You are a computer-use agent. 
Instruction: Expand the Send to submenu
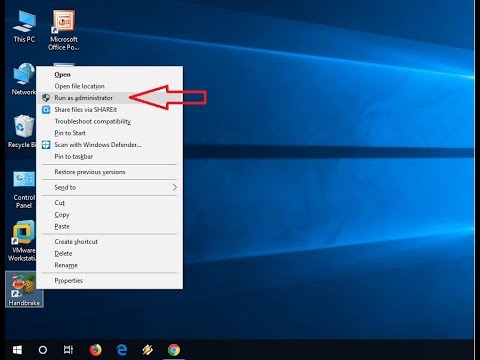[109, 187]
